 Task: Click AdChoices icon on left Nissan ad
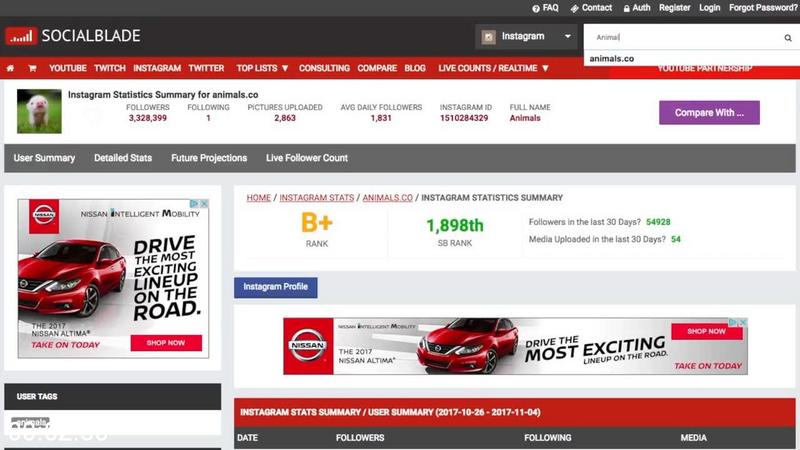coord(194,204)
